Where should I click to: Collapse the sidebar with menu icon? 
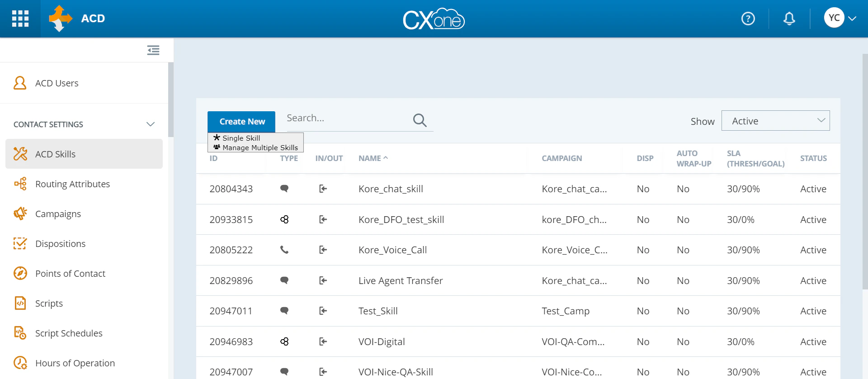pyautogui.click(x=153, y=50)
